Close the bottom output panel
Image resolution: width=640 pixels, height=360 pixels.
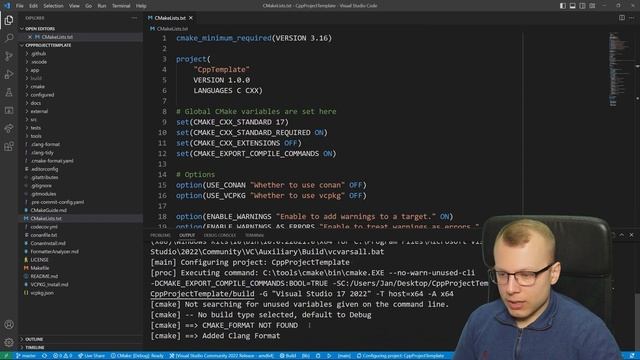coord(631,235)
